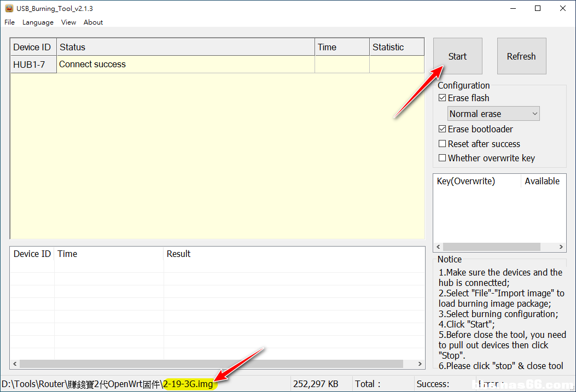Uncheck the Erase bootloader option
The width and height of the screenshot is (576, 392).
click(x=443, y=130)
